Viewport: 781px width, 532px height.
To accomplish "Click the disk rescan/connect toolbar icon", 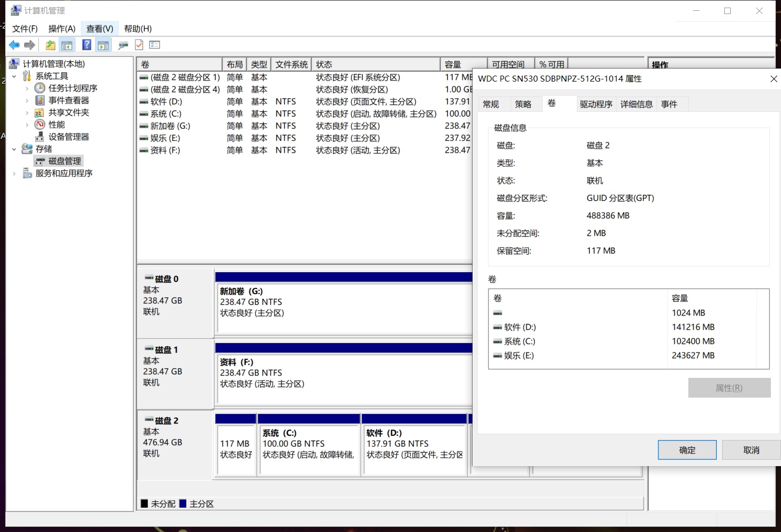I will pos(123,45).
